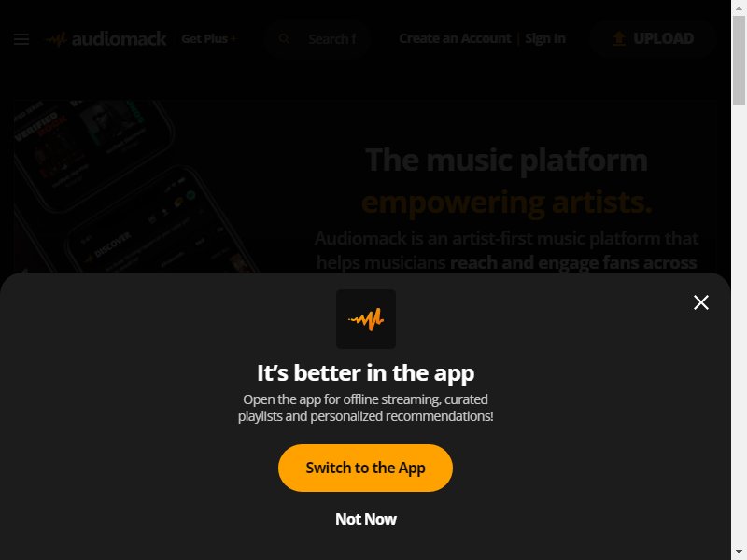
Task: Click Switch to the App button
Action: (x=365, y=469)
